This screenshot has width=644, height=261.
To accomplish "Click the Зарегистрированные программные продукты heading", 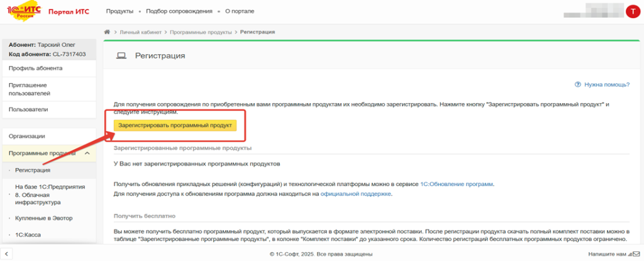I will point(183,148).
